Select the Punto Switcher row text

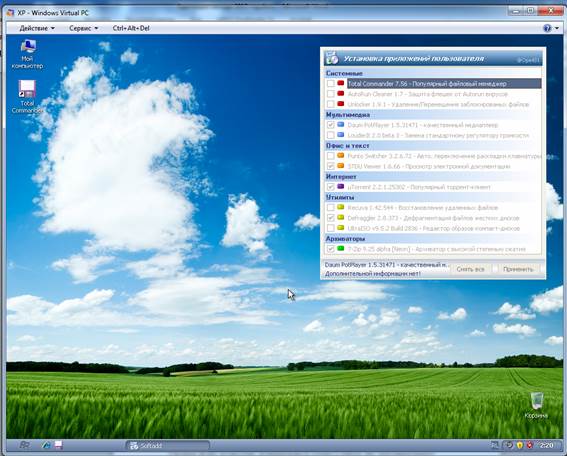(x=444, y=156)
